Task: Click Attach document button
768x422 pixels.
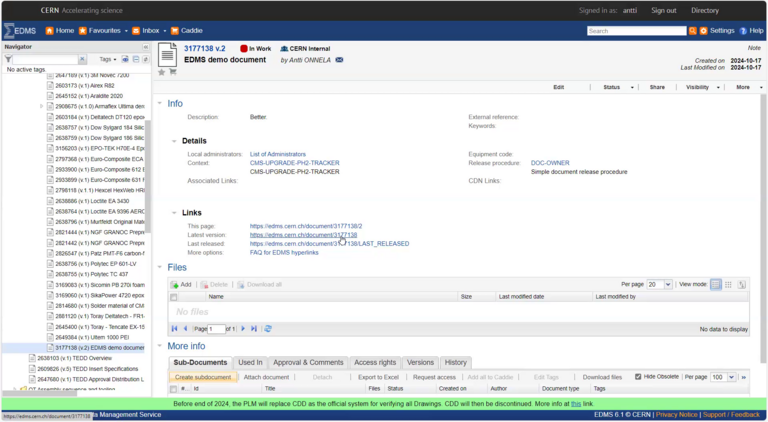Action: click(266, 377)
